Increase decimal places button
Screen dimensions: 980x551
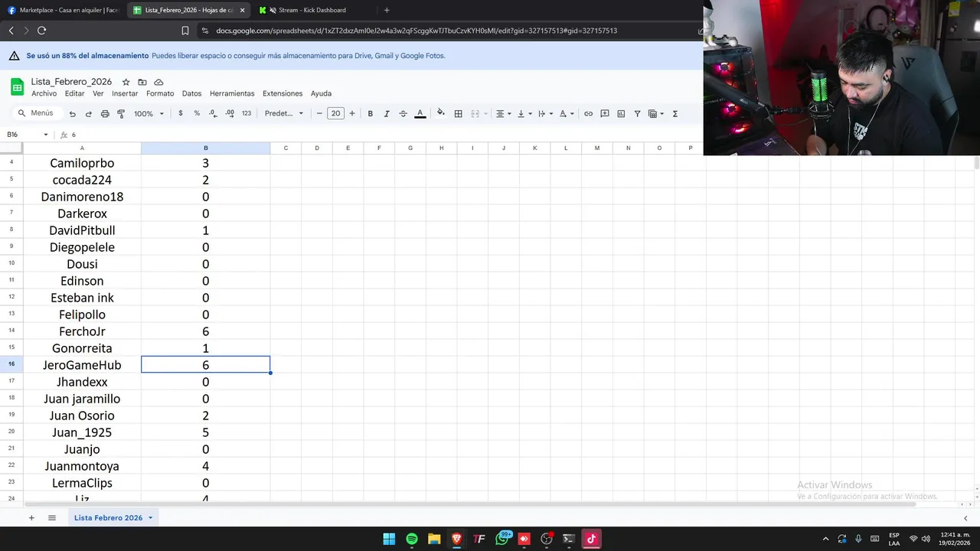[229, 113]
